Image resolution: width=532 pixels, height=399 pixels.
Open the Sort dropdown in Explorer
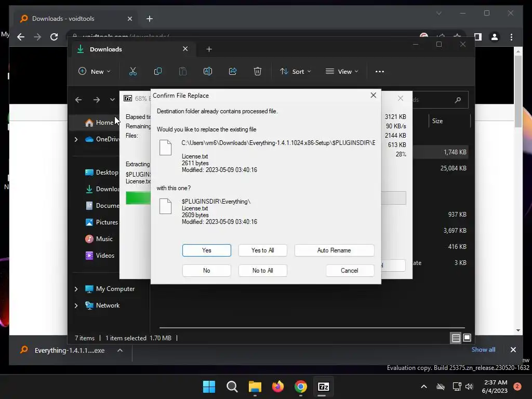pyautogui.click(x=295, y=71)
